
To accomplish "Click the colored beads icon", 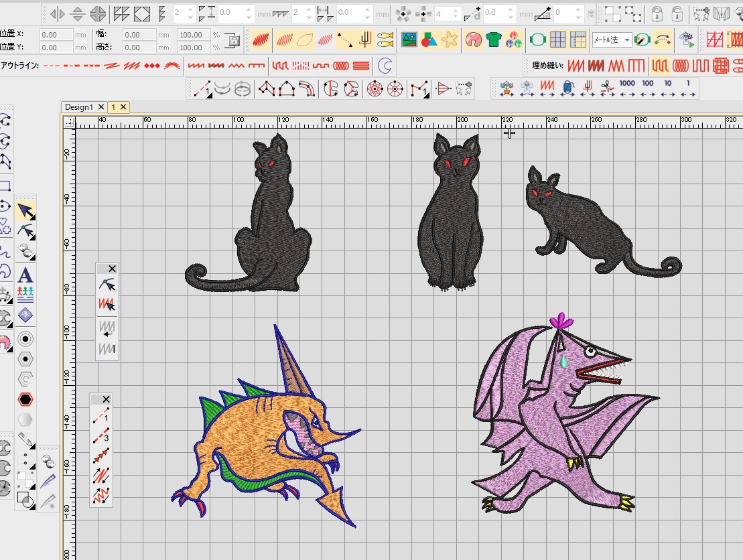I will 514,40.
